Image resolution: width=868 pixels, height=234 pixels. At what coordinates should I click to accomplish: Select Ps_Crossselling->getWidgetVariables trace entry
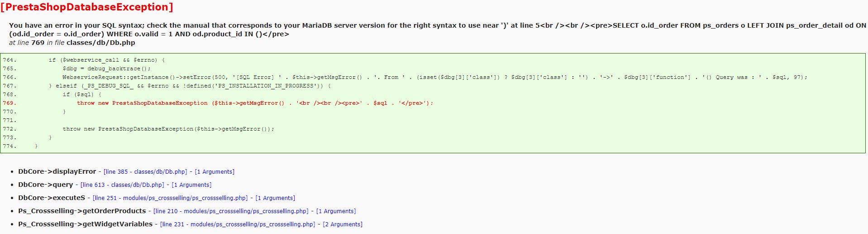(x=85, y=224)
